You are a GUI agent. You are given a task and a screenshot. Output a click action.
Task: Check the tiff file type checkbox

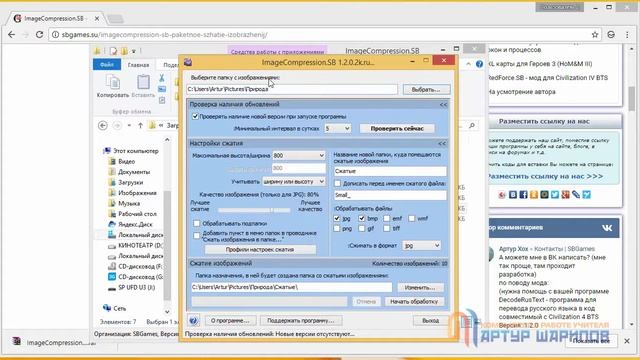tap(387, 229)
